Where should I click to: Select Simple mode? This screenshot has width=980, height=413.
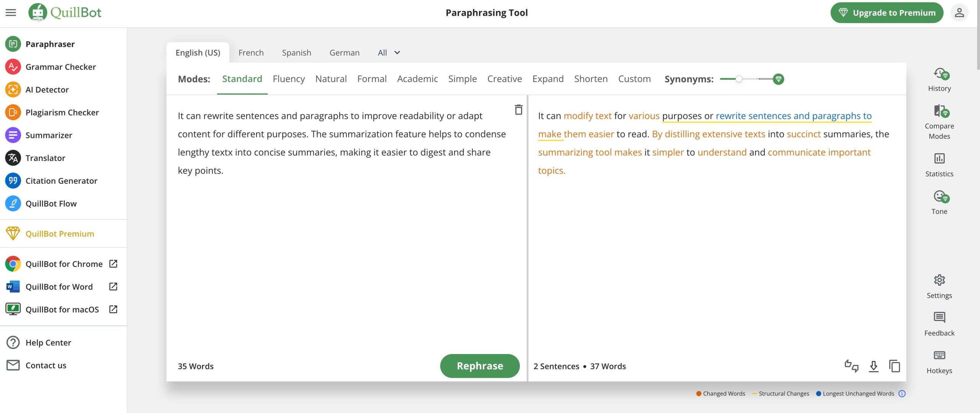click(x=462, y=79)
